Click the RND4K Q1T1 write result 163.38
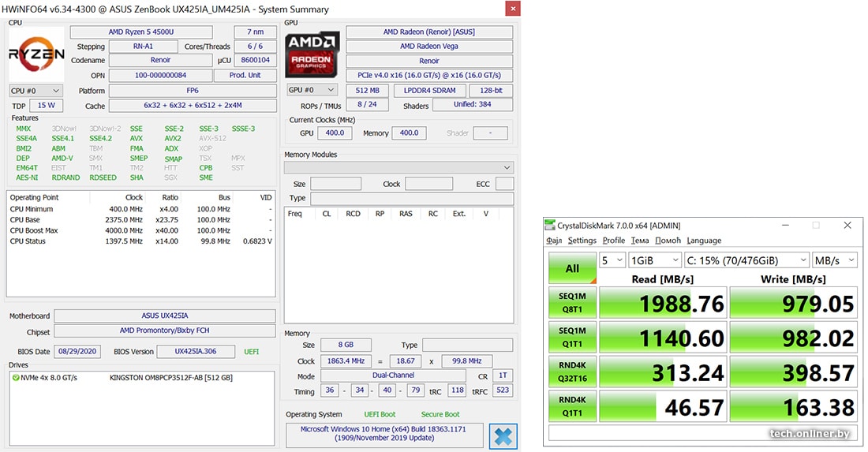This screenshot has width=868, height=452. coord(793,406)
